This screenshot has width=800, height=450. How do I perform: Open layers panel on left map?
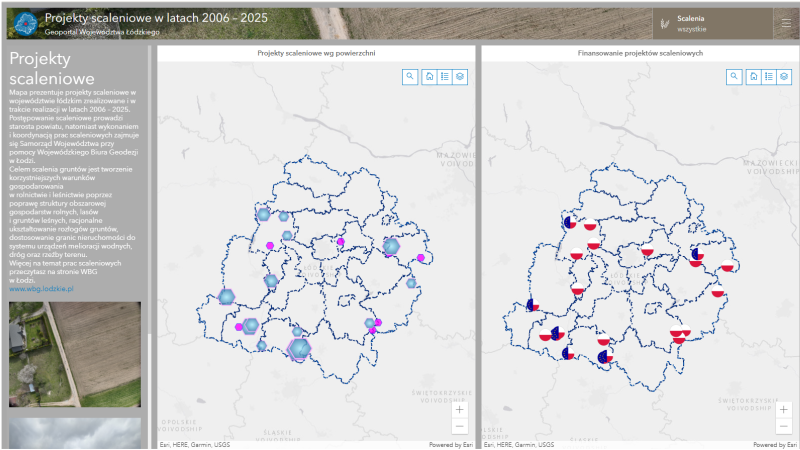pos(460,76)
